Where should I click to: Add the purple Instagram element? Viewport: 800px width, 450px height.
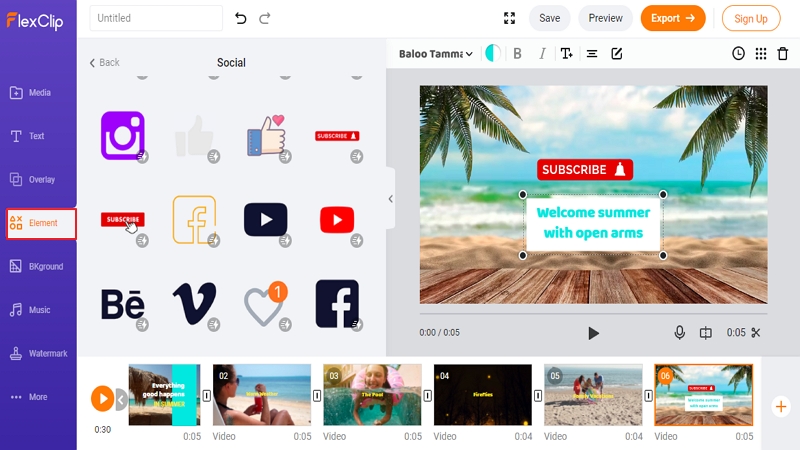pos(123,136)
